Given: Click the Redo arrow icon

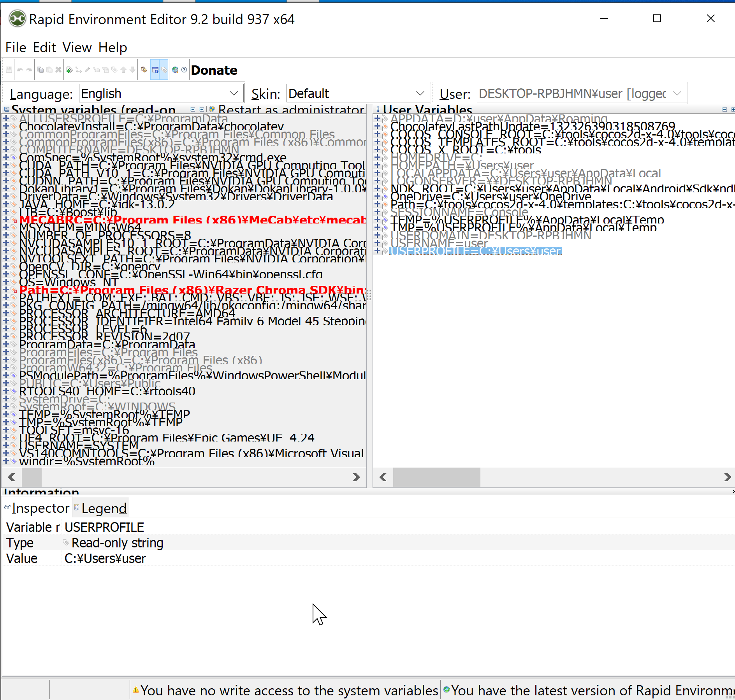Looking at the screenshot, I should tap(29, 70).
